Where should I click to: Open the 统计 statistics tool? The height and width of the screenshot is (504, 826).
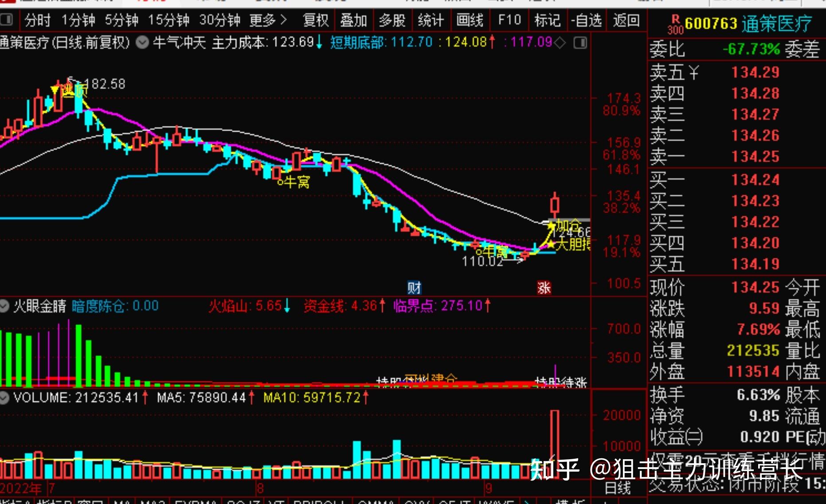pyautogui.click(x=431, y=20)
